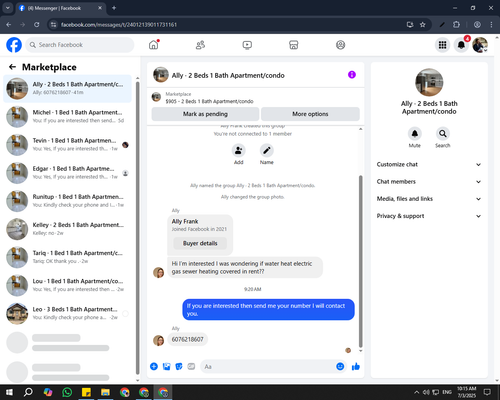Image resolution: width=500 pixels, height=400 pixels.
Task: Open Windows notification center icon
Action: point(487,392)
